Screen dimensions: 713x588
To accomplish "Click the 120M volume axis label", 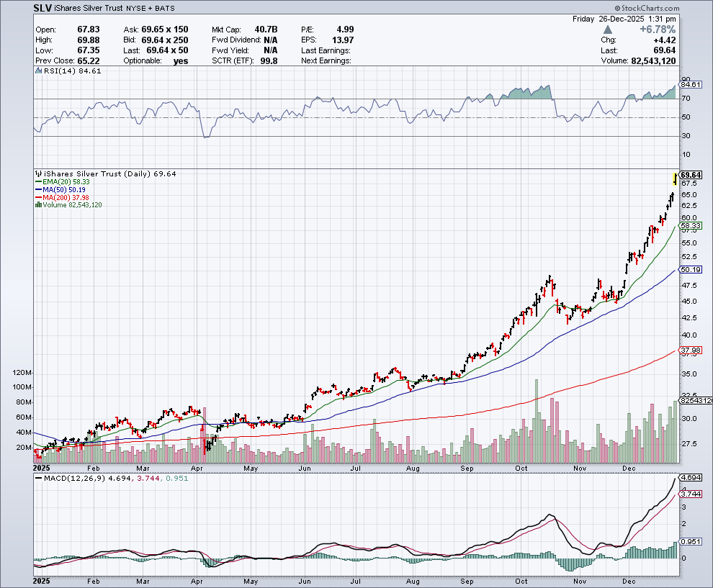I will click(x=22, y=373).
